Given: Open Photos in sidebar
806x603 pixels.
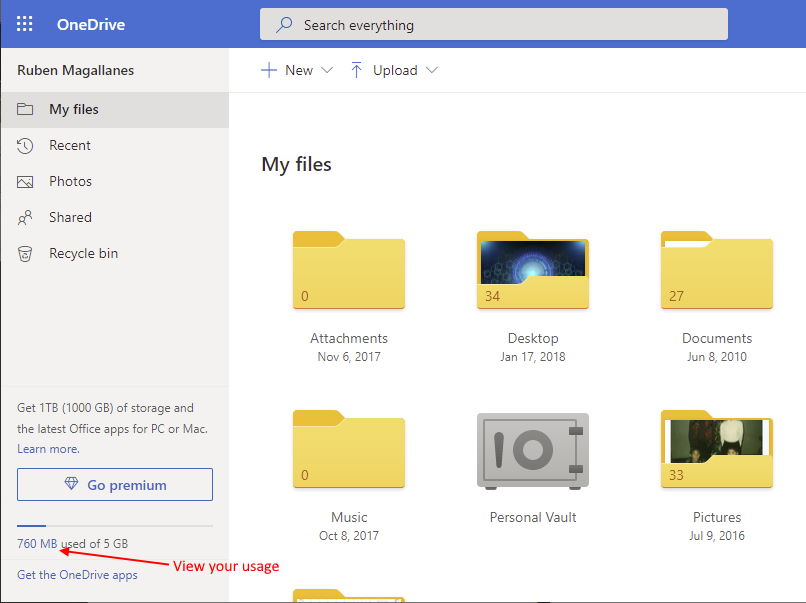Looking at the screenshot, I should pyautogui.click(x=115, y=181).
